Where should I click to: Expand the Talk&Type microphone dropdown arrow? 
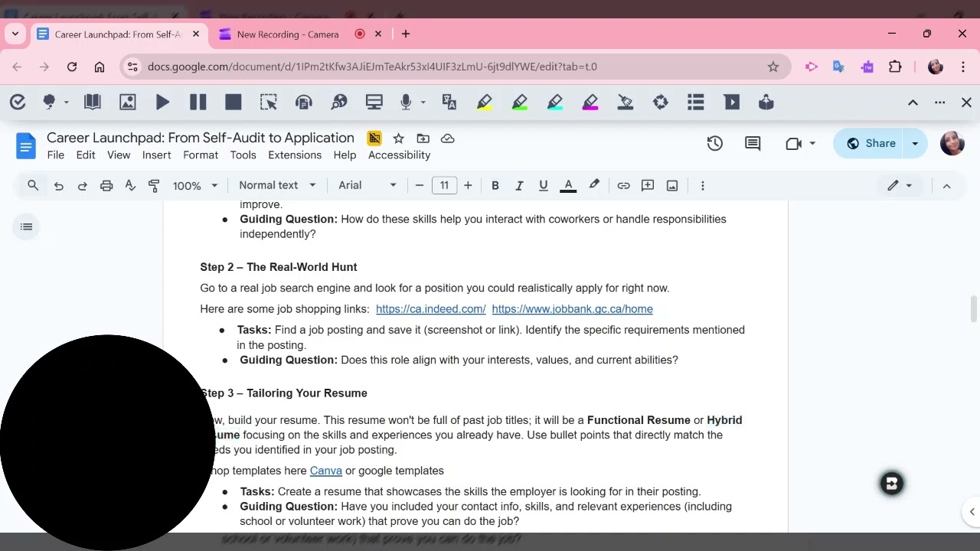point(423,103)
